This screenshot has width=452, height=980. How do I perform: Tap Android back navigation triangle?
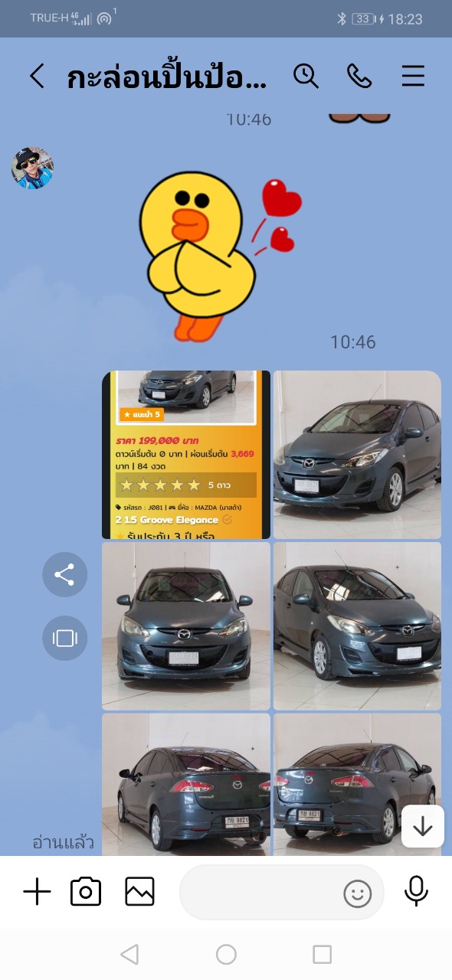tap(129, 954)
